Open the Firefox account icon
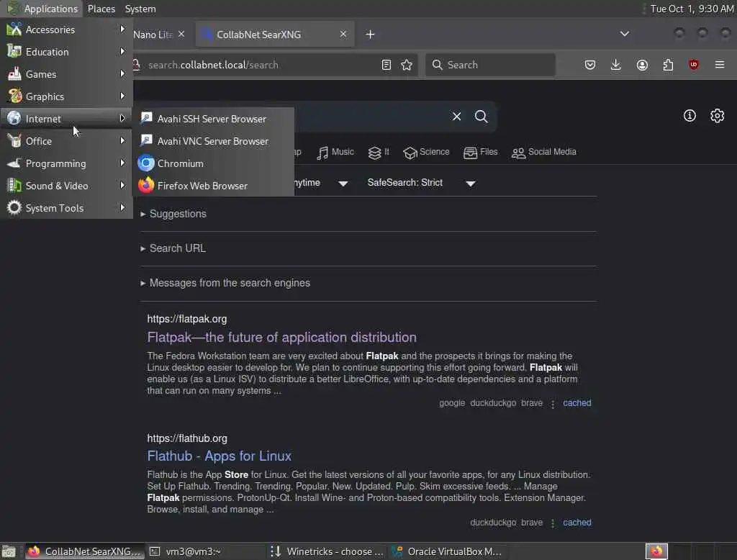737x560 pixels. (x=642, y=65)
